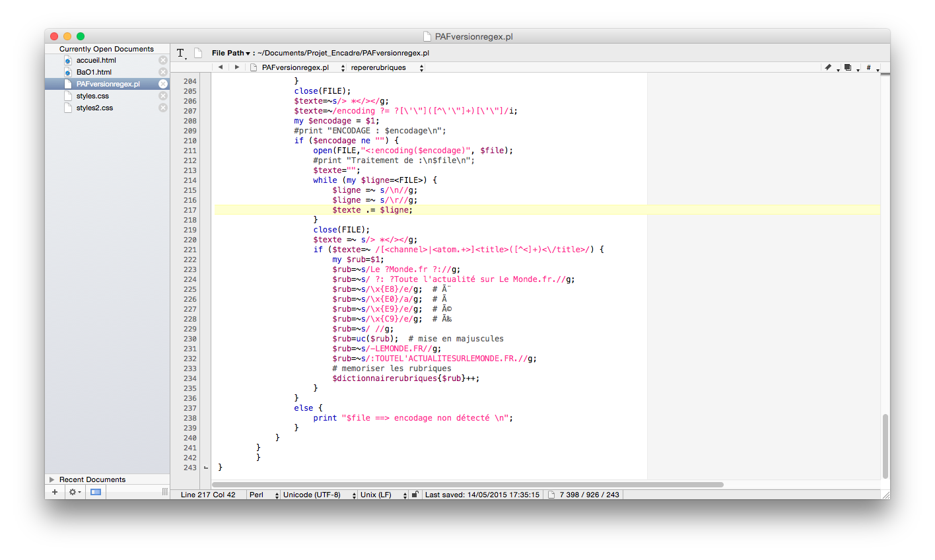The height and width of the screenshot is (560, 935).
Task: Close BaO1.html using its x icon
Action: [x=163, y=72]
